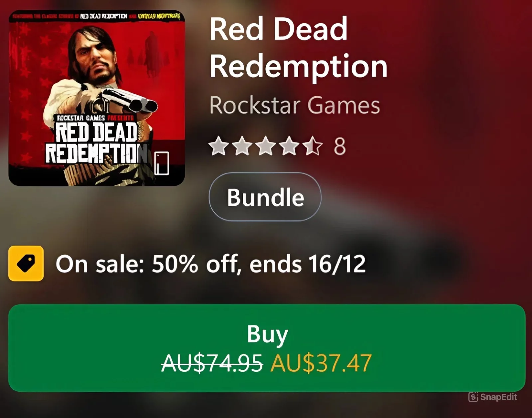Click the fourth rating star
Image resolution: width=532 pixels, height=418 pixels.
click(290, 146)
